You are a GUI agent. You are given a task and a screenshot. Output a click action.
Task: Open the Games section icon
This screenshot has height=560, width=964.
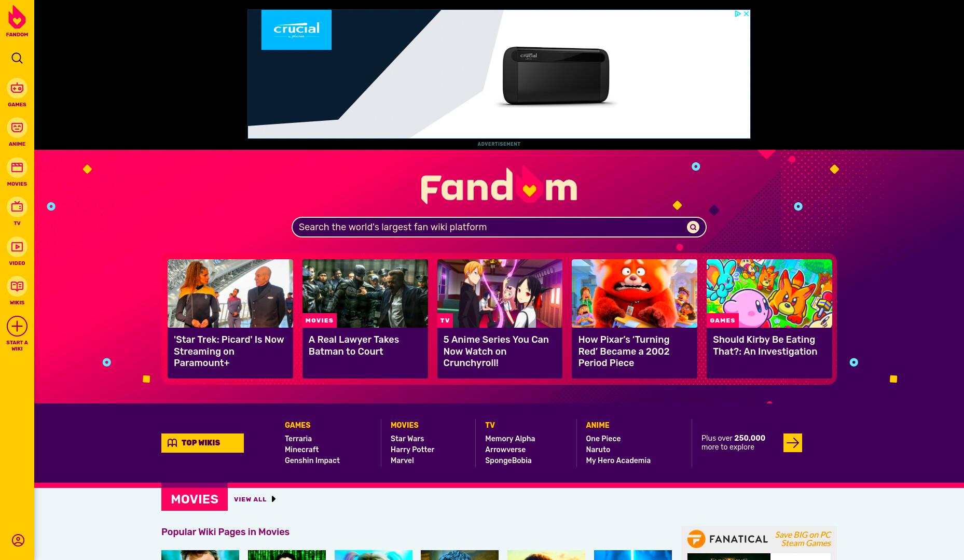(17, 88)
